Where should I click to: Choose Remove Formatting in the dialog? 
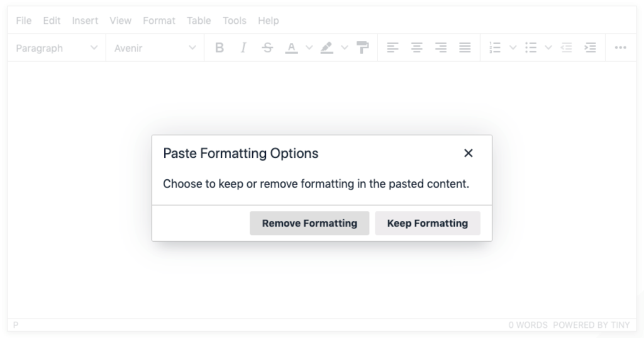[309, 223]
